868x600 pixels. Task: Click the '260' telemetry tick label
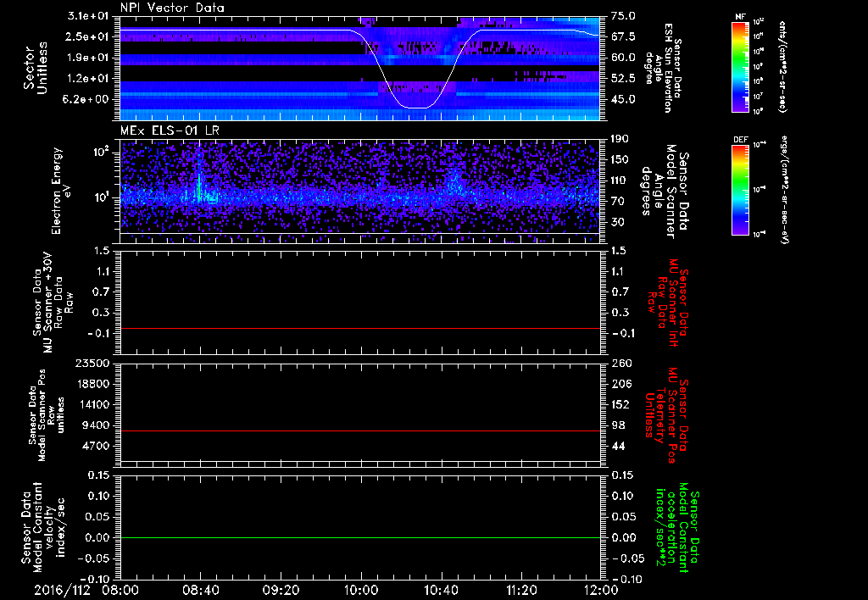pyautogui.click(x=620, y=363)
